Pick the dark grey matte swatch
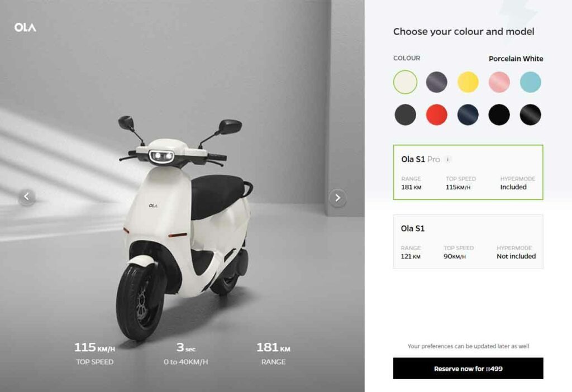This screenshot has height=392, width=572. (406, 114)
